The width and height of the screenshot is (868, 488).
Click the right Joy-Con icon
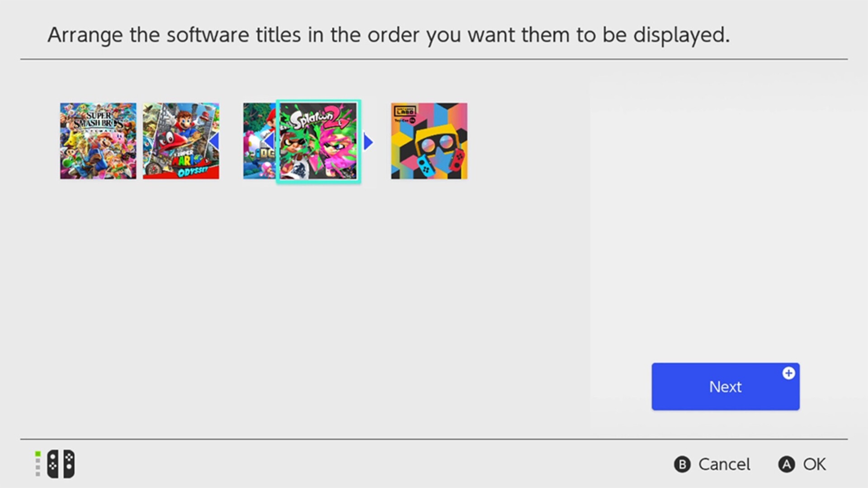pos(69,464)
